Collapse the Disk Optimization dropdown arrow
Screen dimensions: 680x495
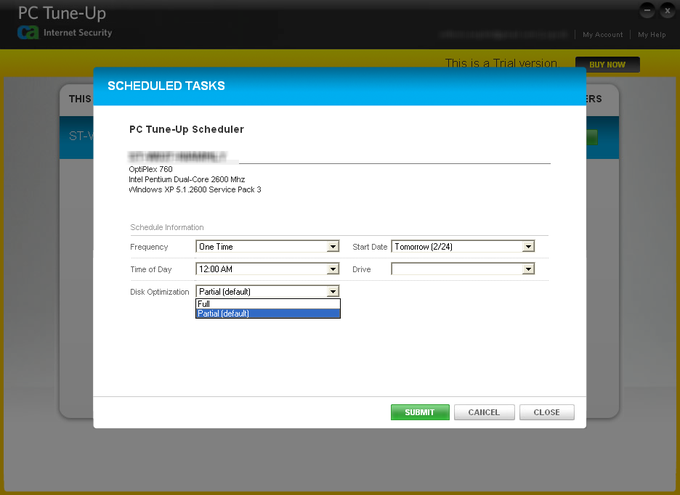[x=333, y=292]
